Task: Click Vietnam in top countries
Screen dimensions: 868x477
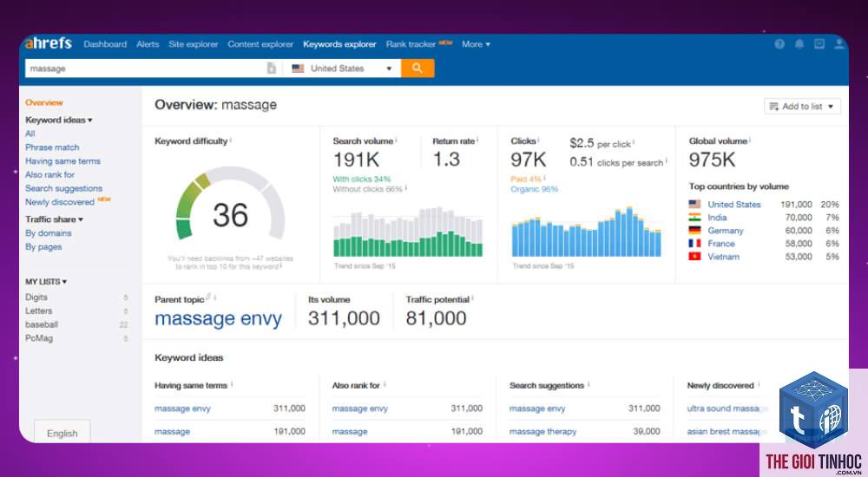Action: 723,257
